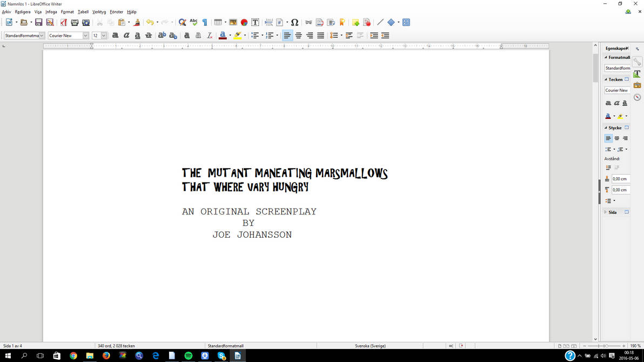Click the word count '340 ord, 2 028 tecken'

[116, 346]
